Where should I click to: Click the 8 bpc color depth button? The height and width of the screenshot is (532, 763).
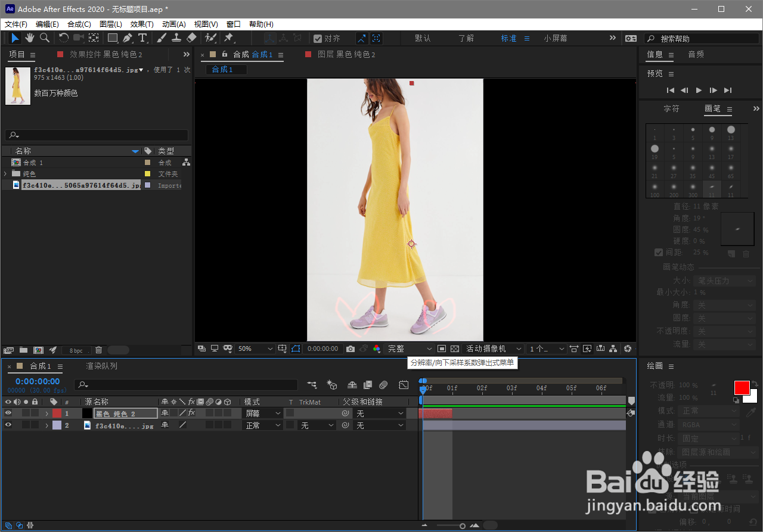76,350
